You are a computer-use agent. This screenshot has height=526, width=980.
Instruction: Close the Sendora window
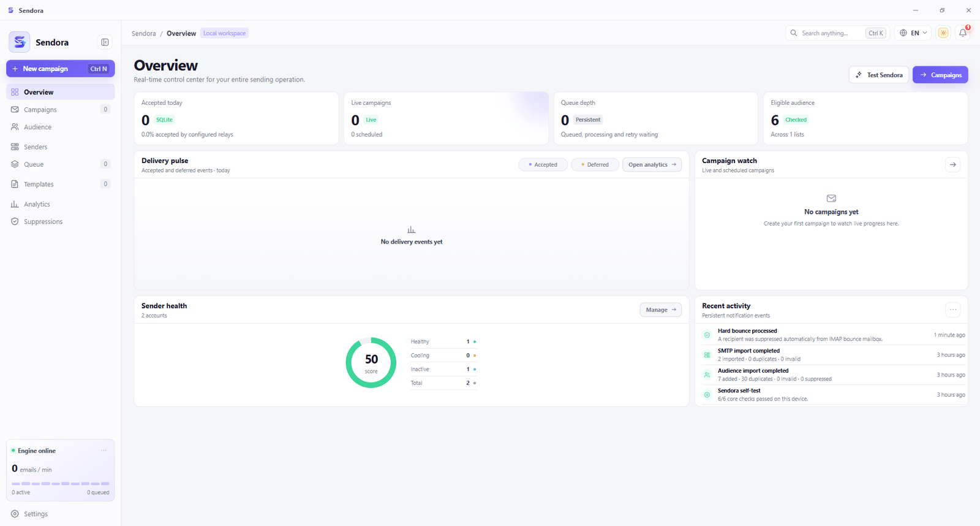(968, 10)
